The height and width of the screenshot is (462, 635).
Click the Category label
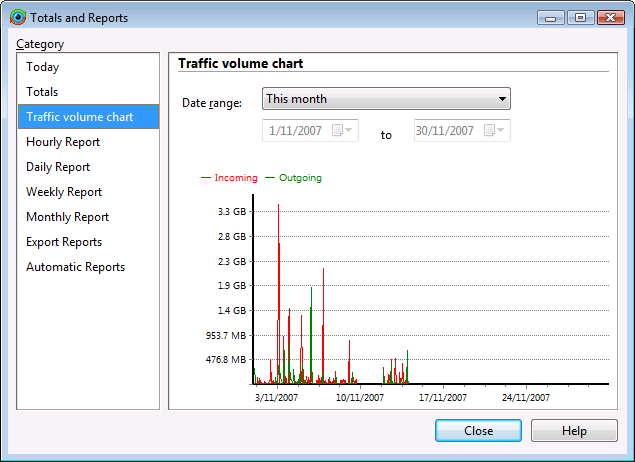(40, 44)
